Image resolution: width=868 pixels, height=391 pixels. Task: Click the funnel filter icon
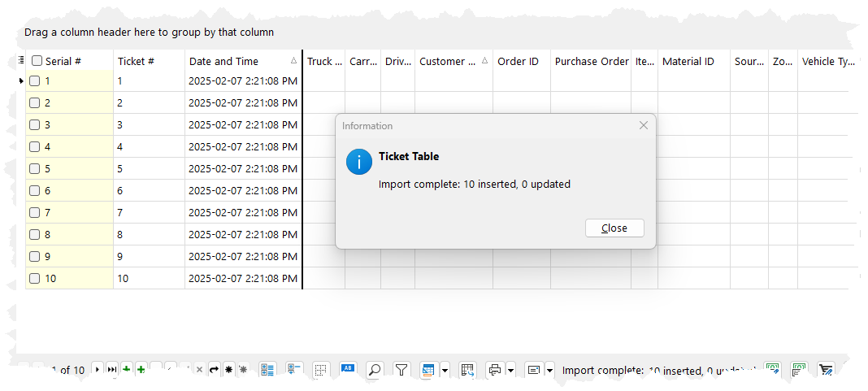401,370
